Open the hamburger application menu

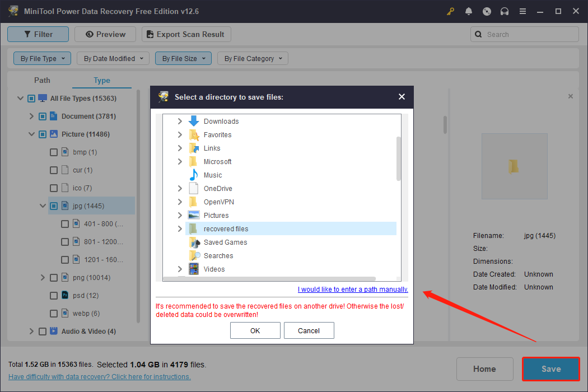522,11
